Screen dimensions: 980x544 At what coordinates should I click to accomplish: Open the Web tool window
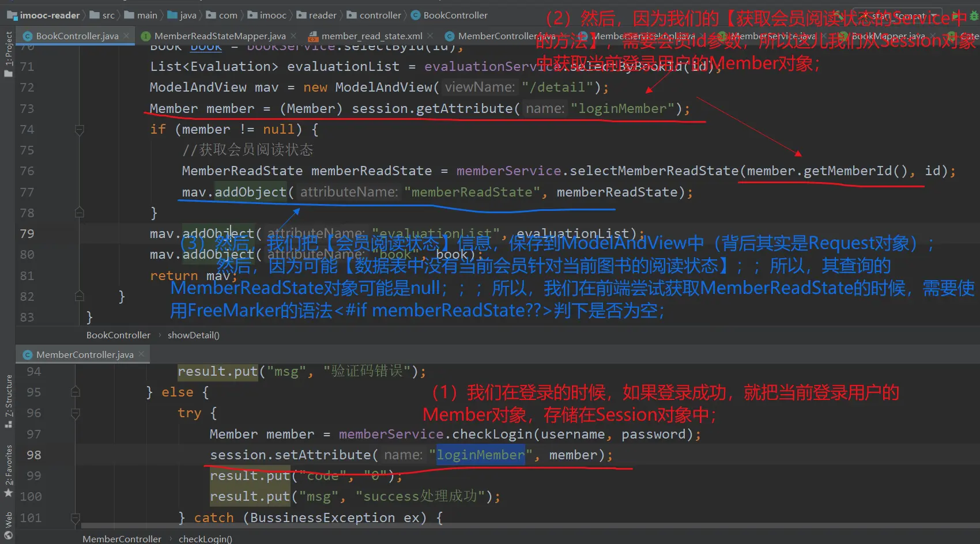pos(8,524)
